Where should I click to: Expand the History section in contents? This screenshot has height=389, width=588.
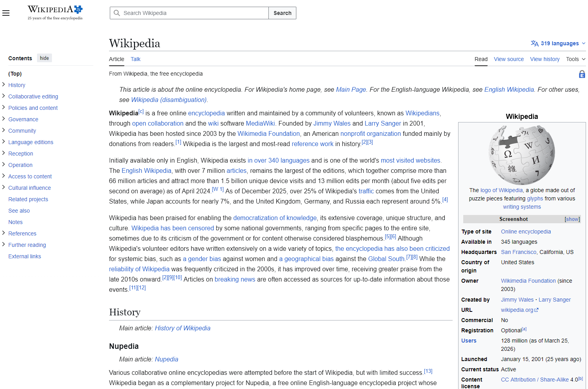click(4, 85)
